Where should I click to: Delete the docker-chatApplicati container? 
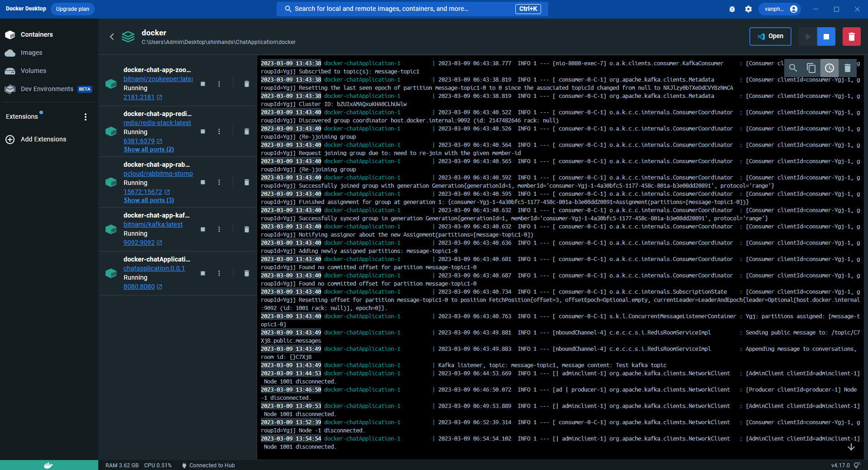tap(247, 273)
